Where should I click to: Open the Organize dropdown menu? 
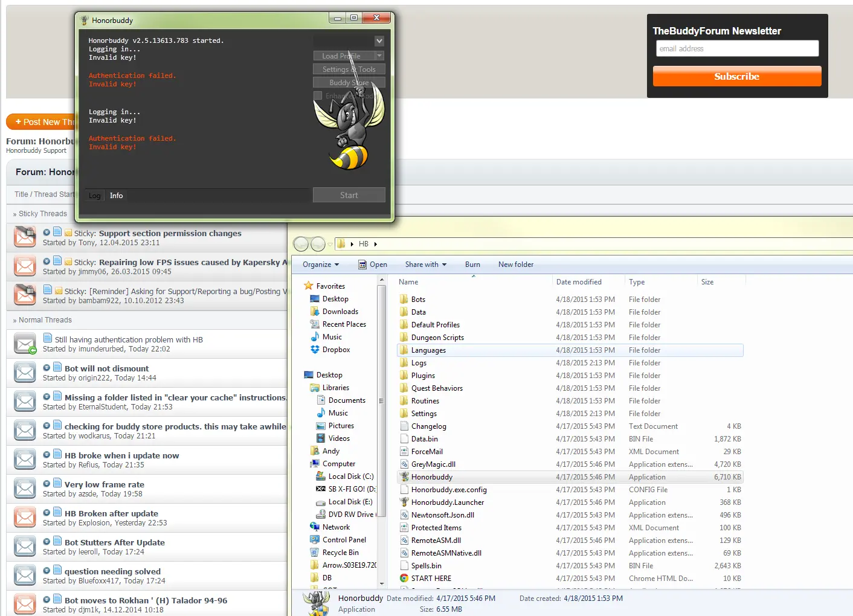click(x=321, y=265)
